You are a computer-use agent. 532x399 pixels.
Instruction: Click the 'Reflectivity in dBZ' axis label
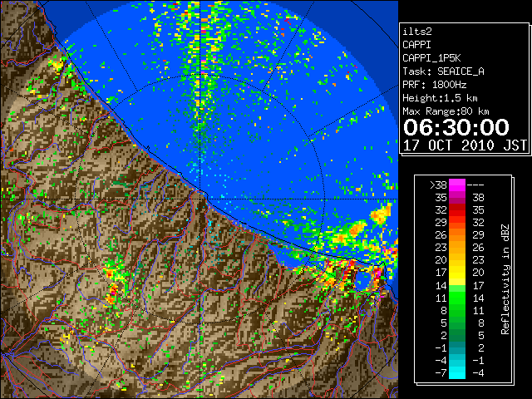click(505, 279)
